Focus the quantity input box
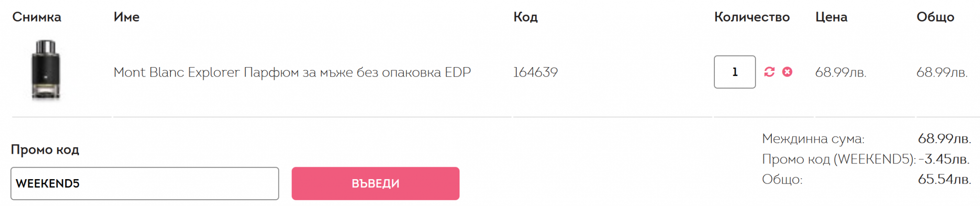 point(735,72)
